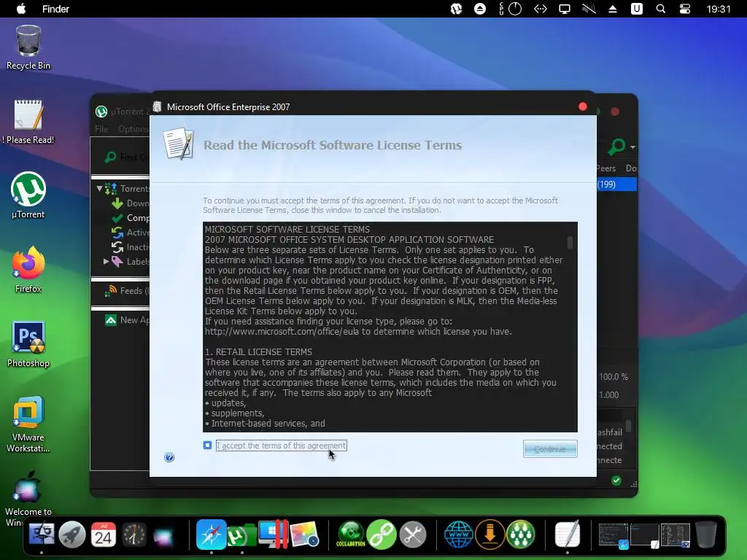
Task: Select Completed category in µTorrent sidebar
Action: point(131,217)
